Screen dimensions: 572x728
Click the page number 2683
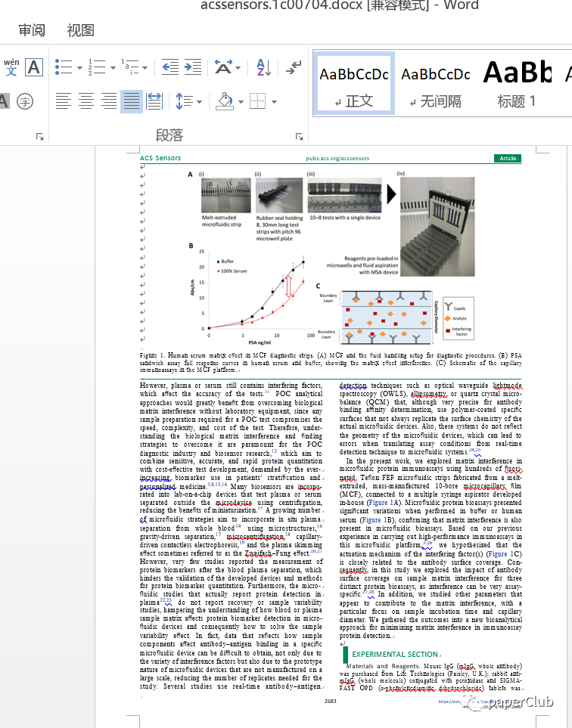(x=330, y=701)
